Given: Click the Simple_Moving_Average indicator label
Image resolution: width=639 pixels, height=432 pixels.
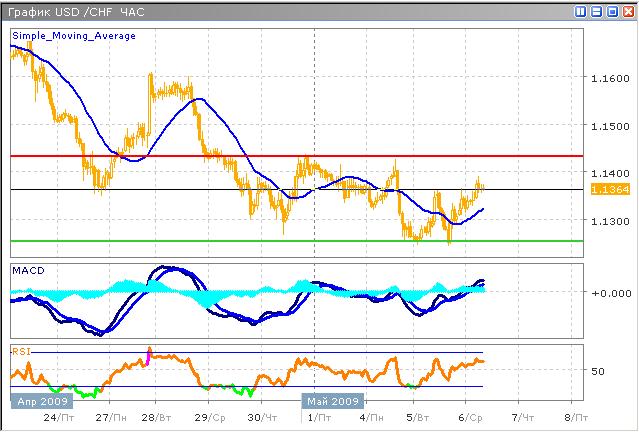Looking at the screenshot, I should pos(74,35).
